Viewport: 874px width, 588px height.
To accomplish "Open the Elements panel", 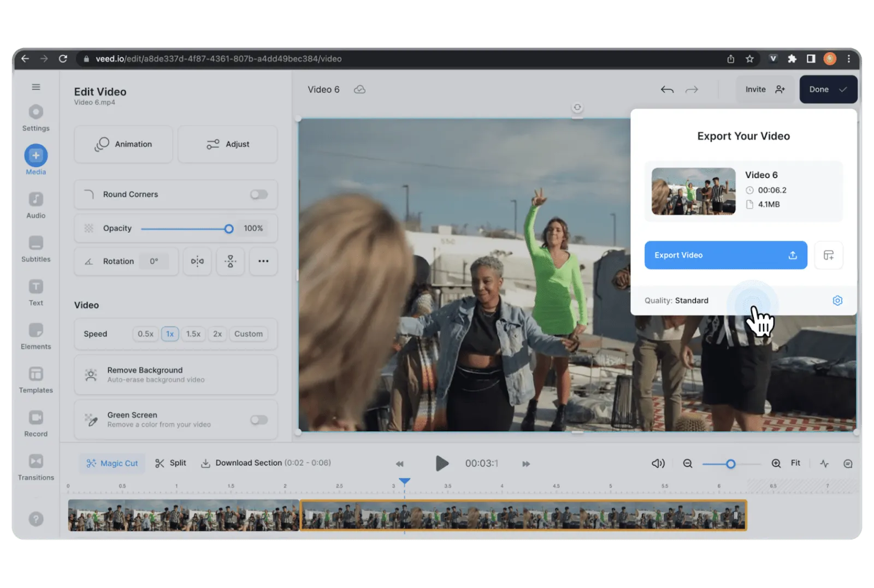I will (36, 336).
